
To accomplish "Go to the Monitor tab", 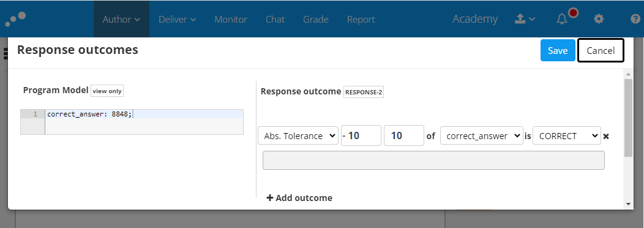I will 231,20.
